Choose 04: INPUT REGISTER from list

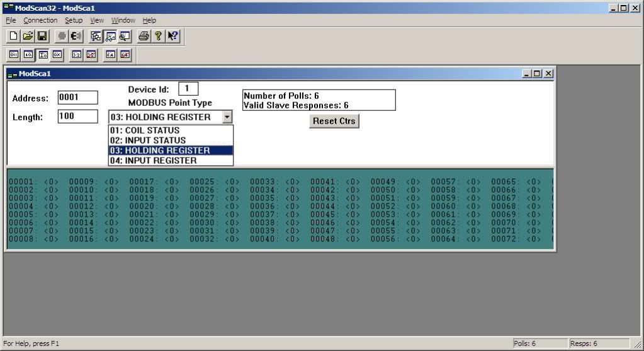tap(171, 160)
